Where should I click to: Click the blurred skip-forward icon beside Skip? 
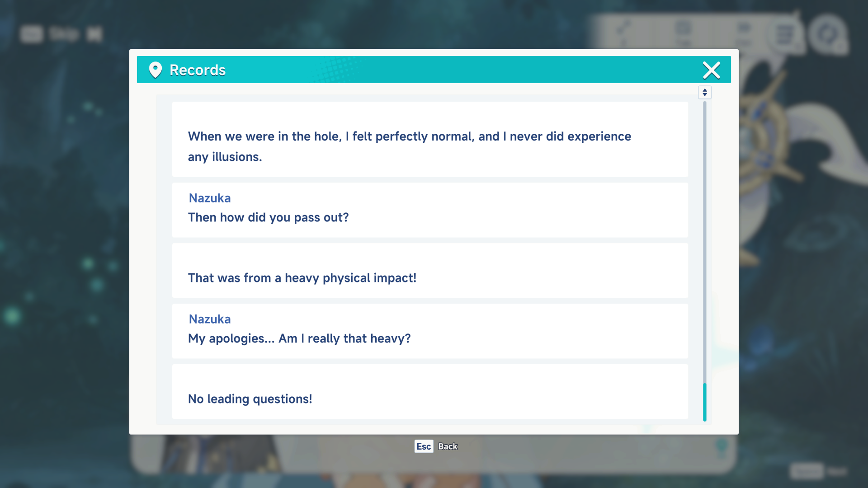(94, 34)
